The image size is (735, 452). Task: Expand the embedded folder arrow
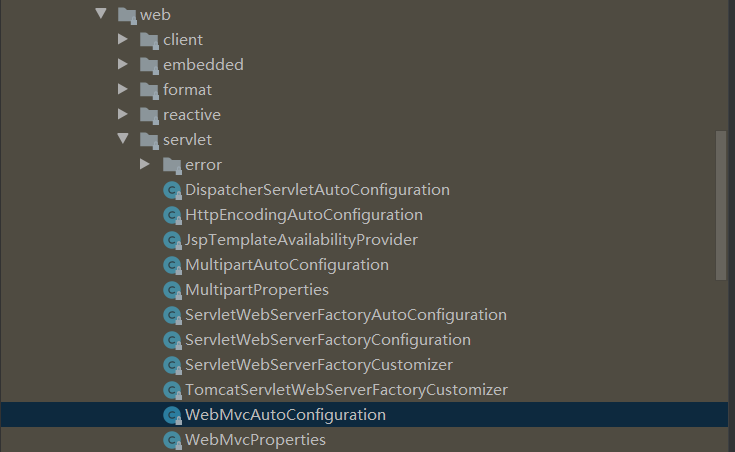(123, 64)
